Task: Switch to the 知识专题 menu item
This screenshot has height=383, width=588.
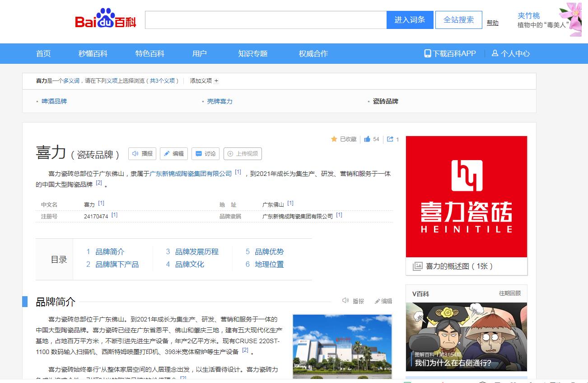Action: point(253,53)
